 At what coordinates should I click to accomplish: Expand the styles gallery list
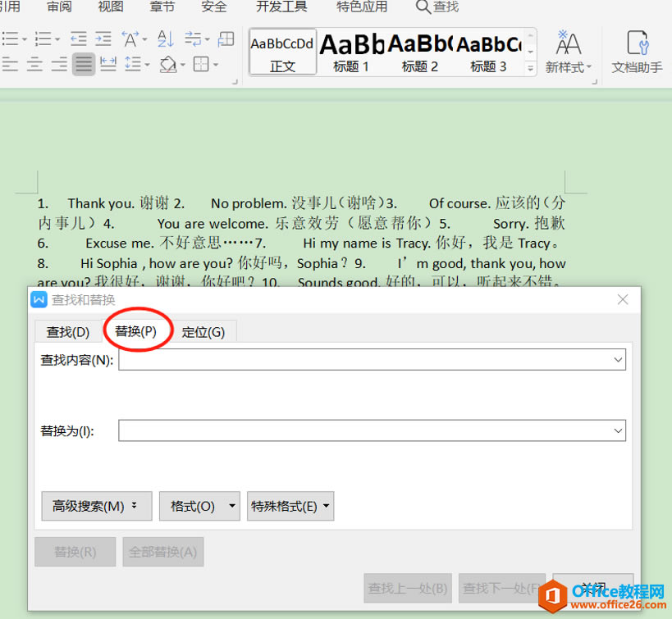pyautogui.click(x=531, y=68)
